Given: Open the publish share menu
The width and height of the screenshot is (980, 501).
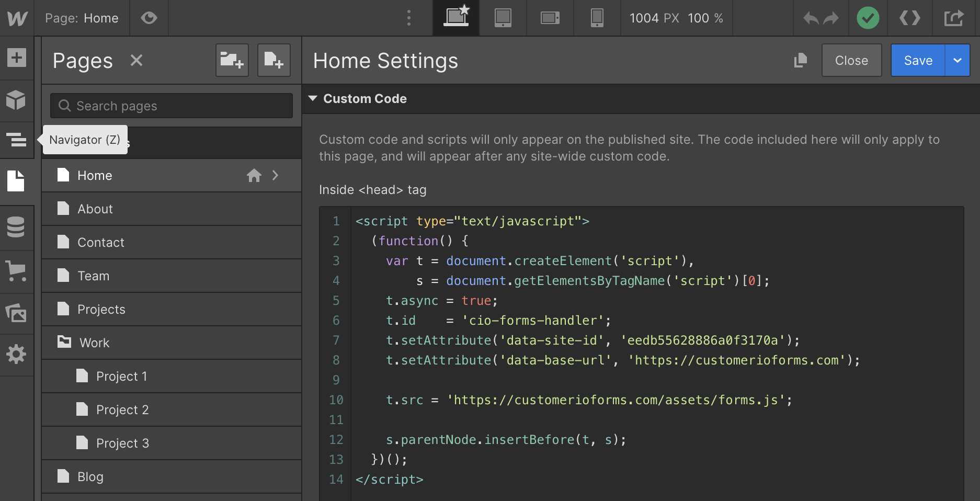Looking at the screenshot, I should (x=954, y=18).
